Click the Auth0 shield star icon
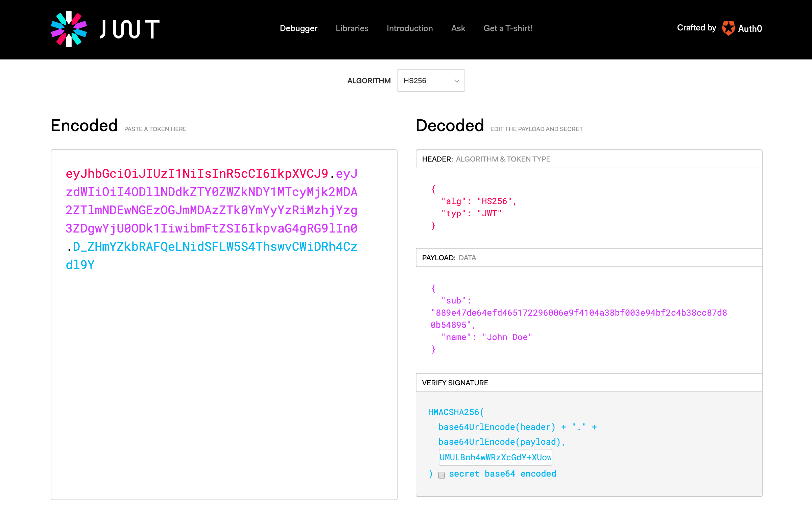This screenshot has width=812, height=511. tap(728, 28)
